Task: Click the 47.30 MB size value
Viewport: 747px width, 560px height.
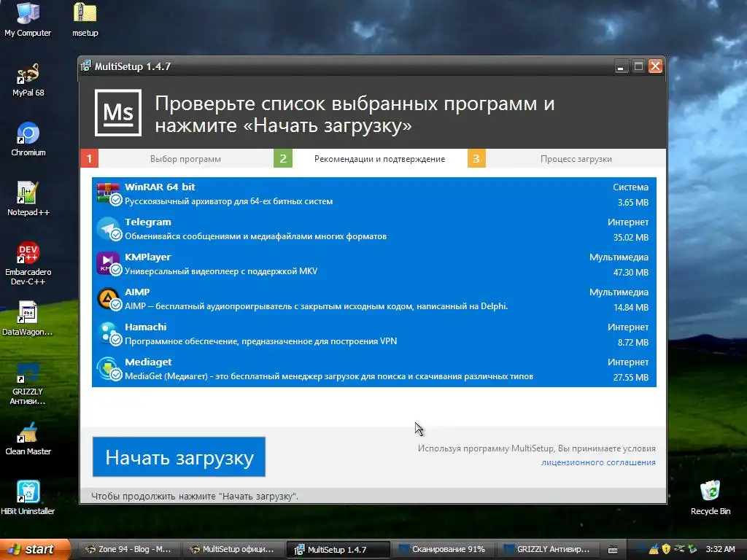Action: tap(631, 273)
